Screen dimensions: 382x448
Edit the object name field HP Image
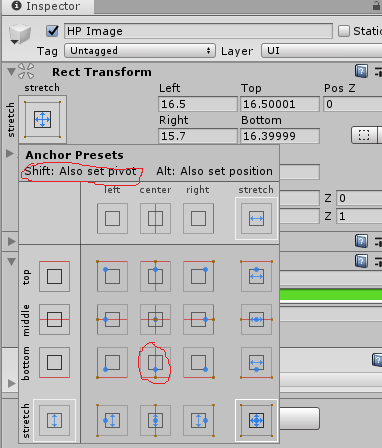click(x=198, y=31)
